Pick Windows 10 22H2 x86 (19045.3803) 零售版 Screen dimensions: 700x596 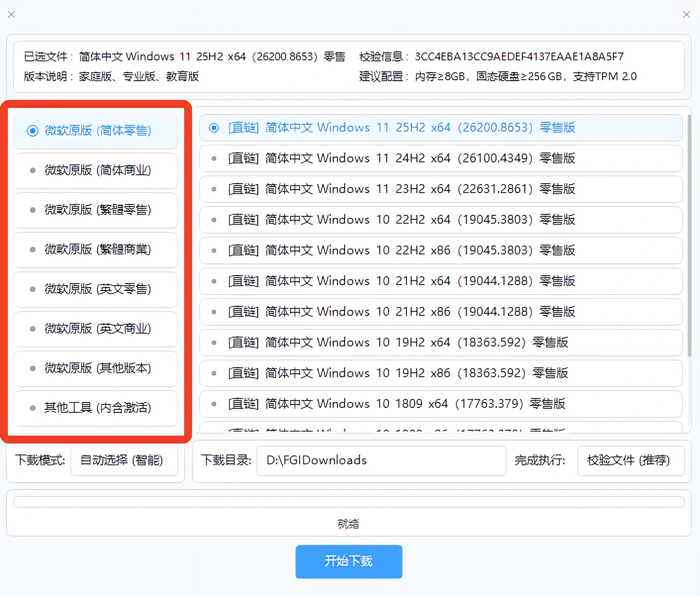click(x=441, y=250)
